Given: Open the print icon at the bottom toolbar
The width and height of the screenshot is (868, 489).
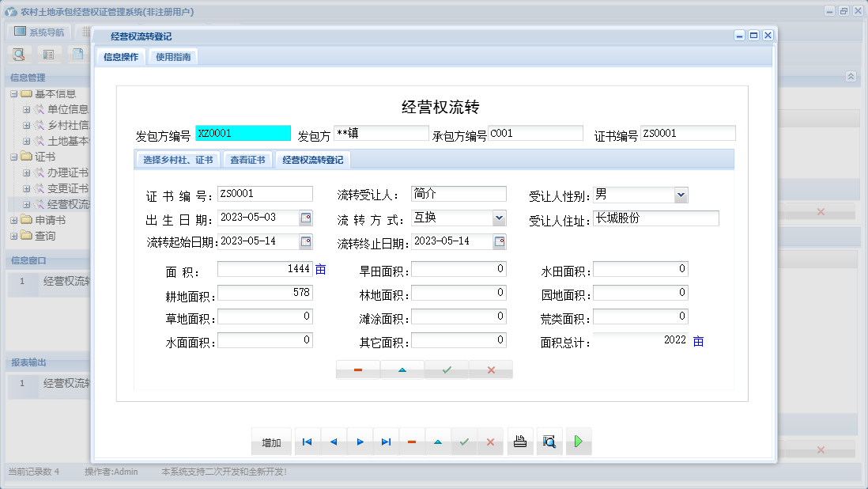Looking at the screenshot, I should [520, 441].
